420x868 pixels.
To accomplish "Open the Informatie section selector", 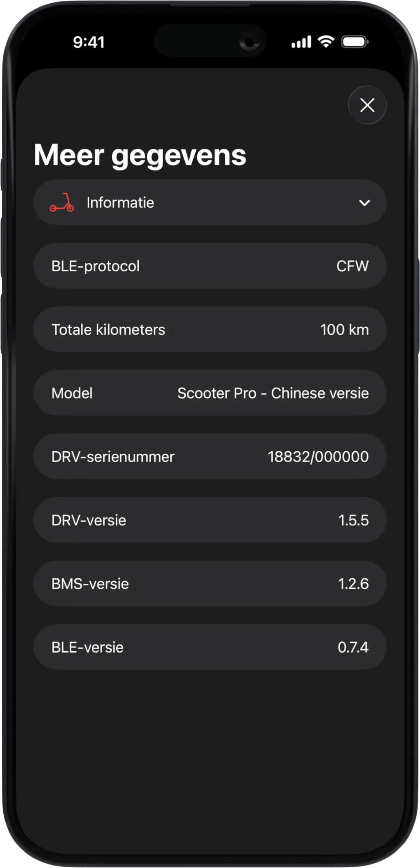I will click(210, 203).
